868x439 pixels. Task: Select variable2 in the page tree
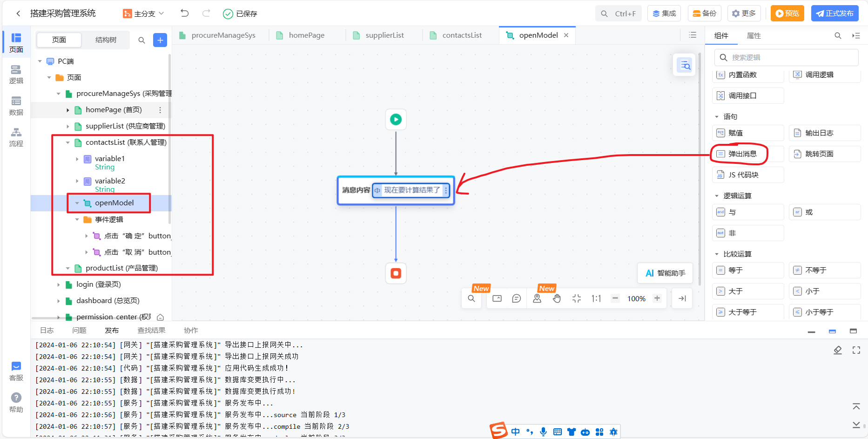[x=110, y=181]
